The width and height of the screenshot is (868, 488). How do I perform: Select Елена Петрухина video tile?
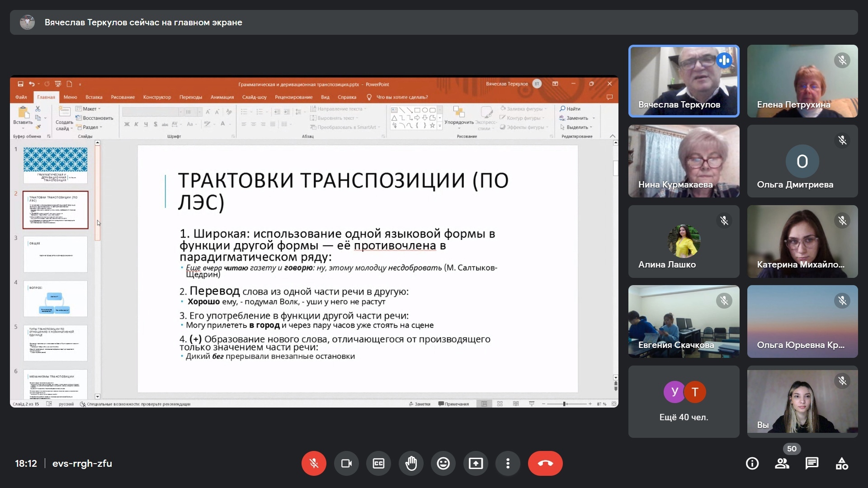point(802,81)
